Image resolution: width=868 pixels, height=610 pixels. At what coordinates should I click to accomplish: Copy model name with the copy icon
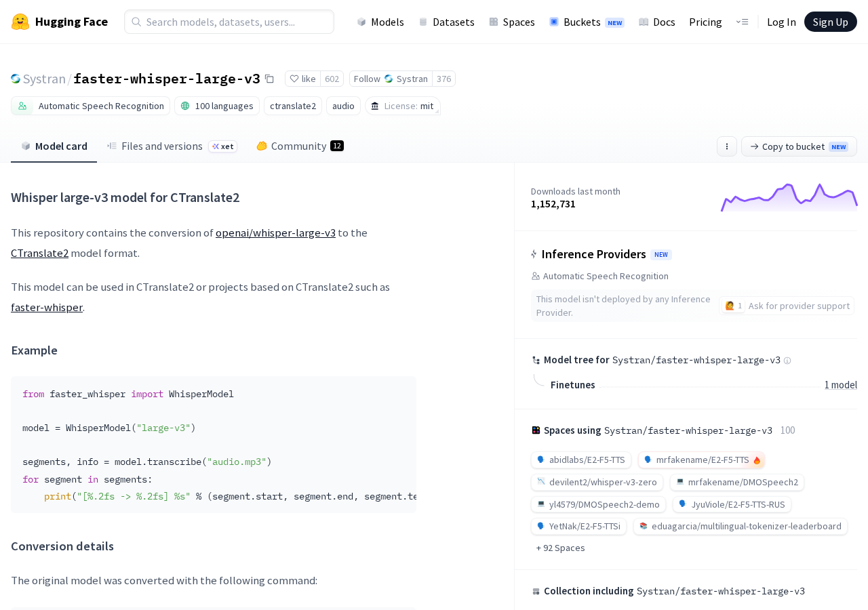click(x=269, y=79)
